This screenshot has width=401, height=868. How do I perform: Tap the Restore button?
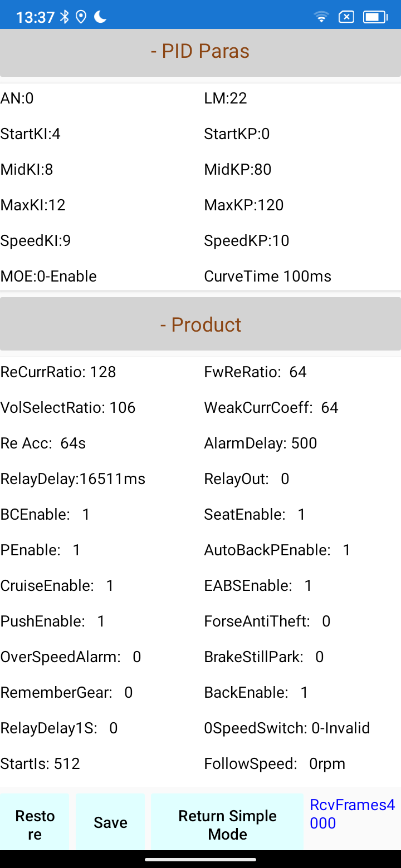35,825
